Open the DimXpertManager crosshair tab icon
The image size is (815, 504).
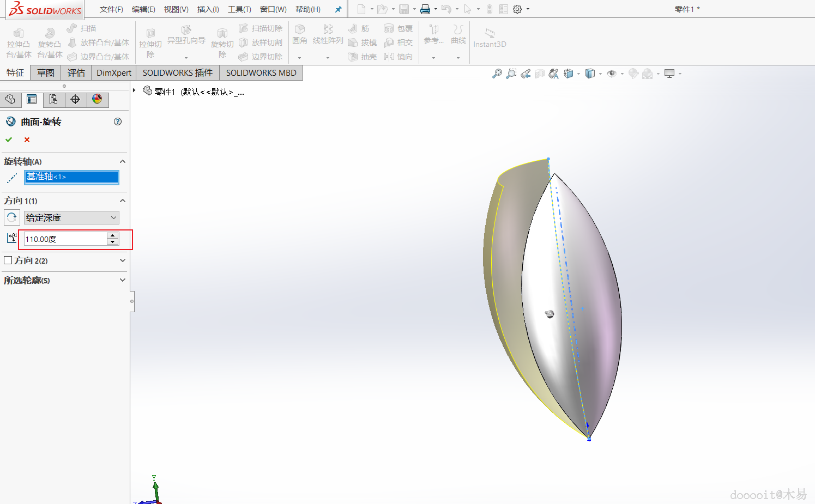click(75, 100)
